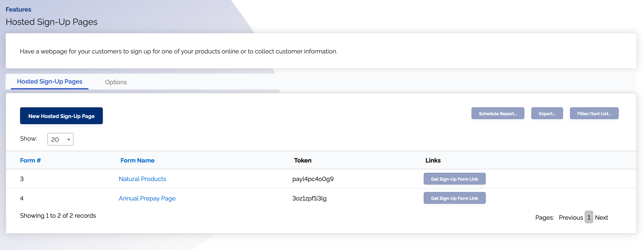The image size is (644, 250).
Task: Click the Features breadcrumb link
Action: tap(18, 10)
